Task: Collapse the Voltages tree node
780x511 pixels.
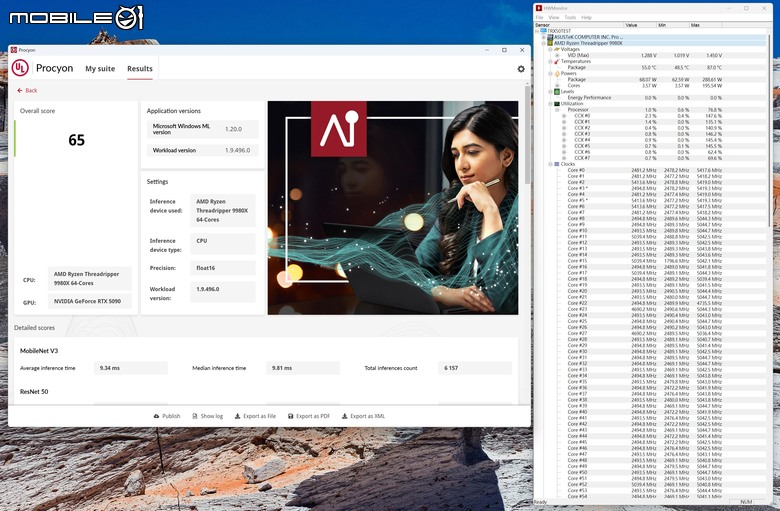Action: pyautogui.click(x=550, y=49)
